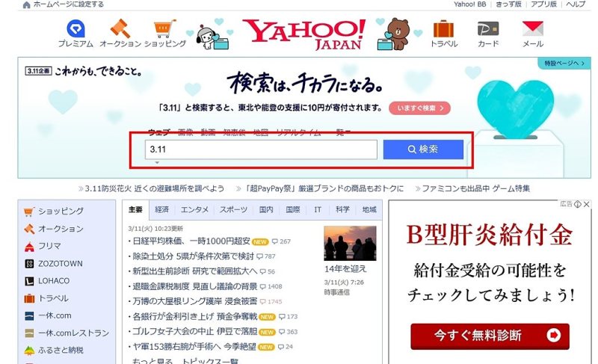Screen dimensions: 598x364
Task: Select the 地域 news tab
Action: click(369, 209)
